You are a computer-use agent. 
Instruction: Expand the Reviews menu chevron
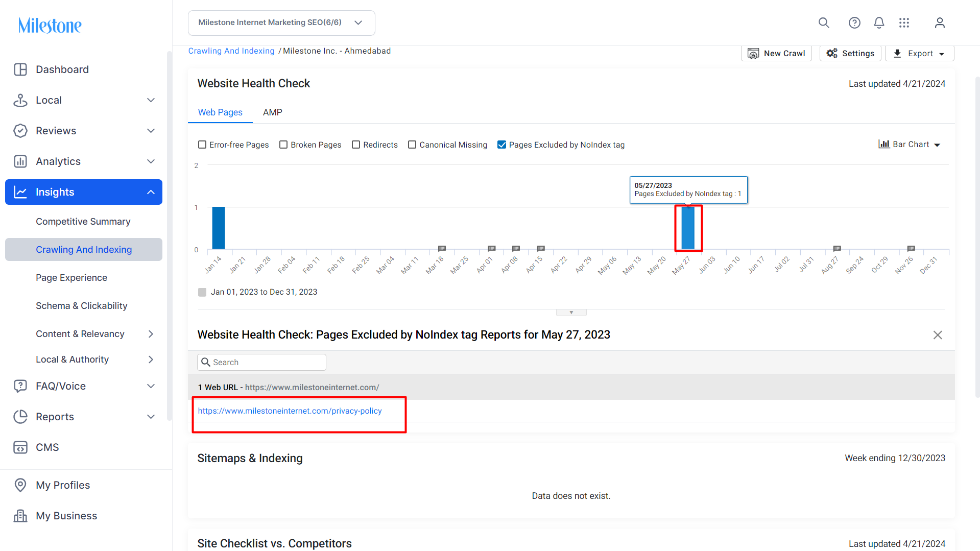151,131
